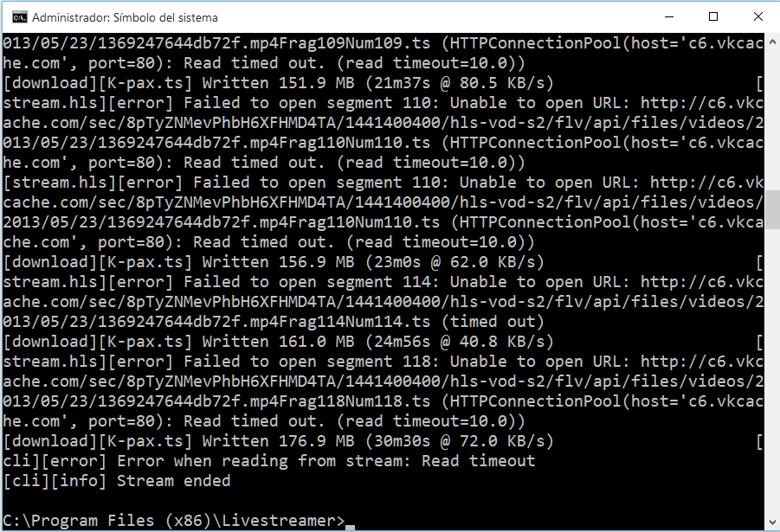Click the 'Written 151.9 MB' download line
The height and width of the screenshot is (532, 780).
pos(279,83)
